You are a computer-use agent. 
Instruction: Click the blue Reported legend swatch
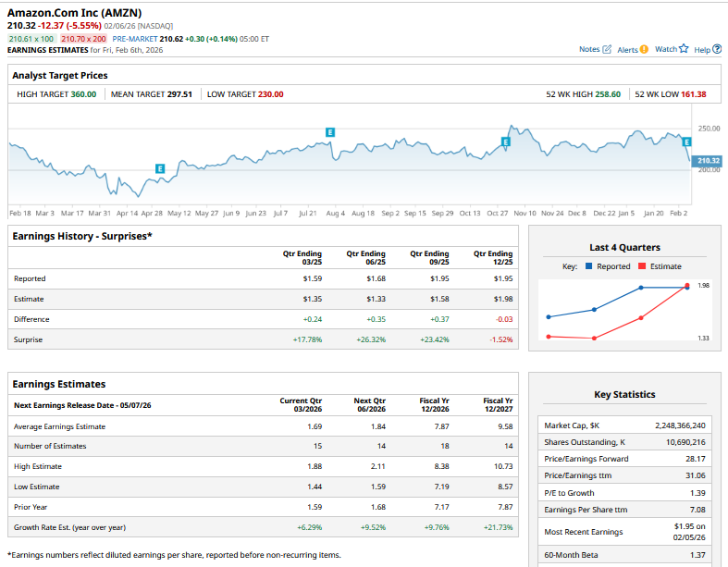pyautogui.click(x=588, y=266)
